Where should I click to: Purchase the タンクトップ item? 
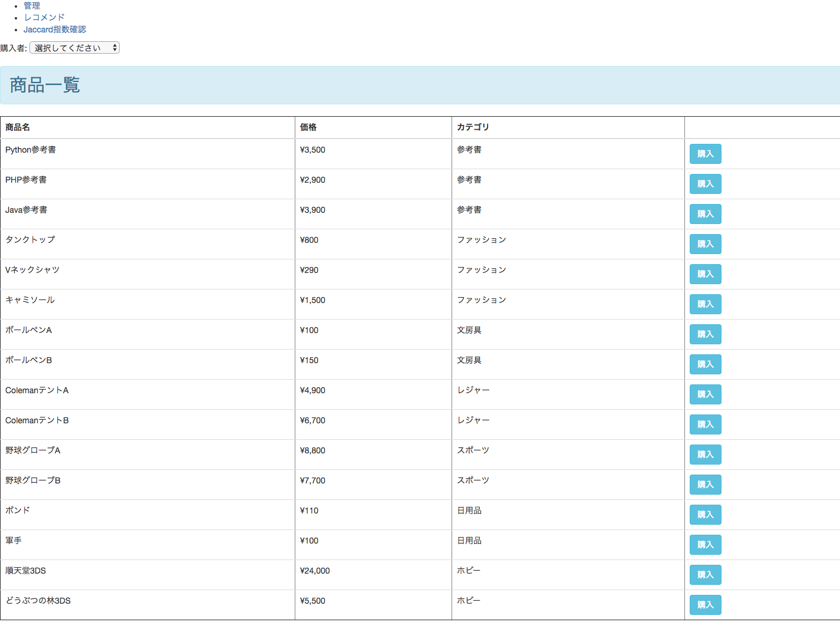pos(705,244)
